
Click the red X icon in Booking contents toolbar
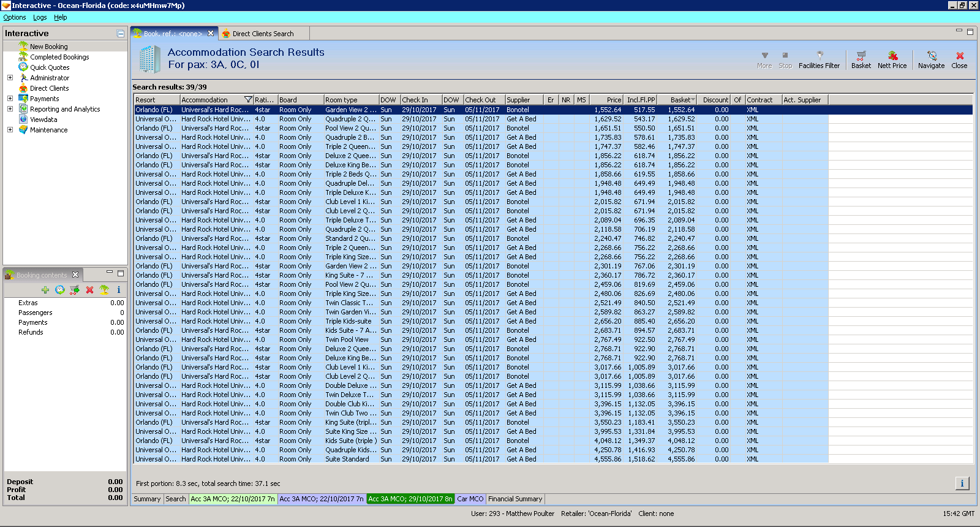coord(89,290)
